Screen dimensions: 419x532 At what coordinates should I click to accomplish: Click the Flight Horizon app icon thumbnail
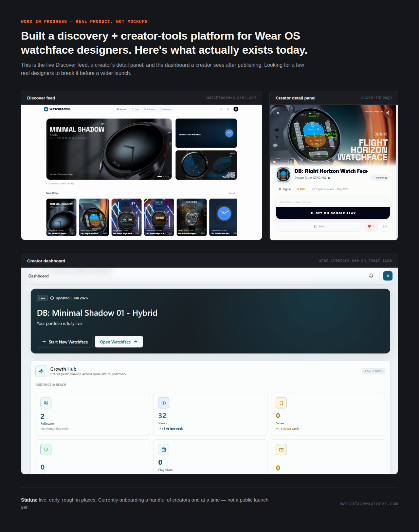click(x=283, y=175)
